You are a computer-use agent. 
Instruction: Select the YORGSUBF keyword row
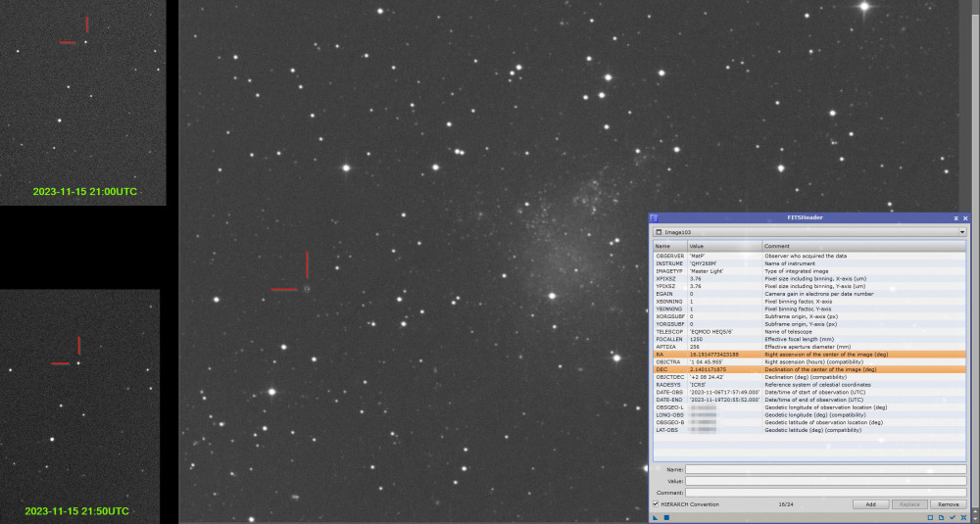(x=809, y=324)
